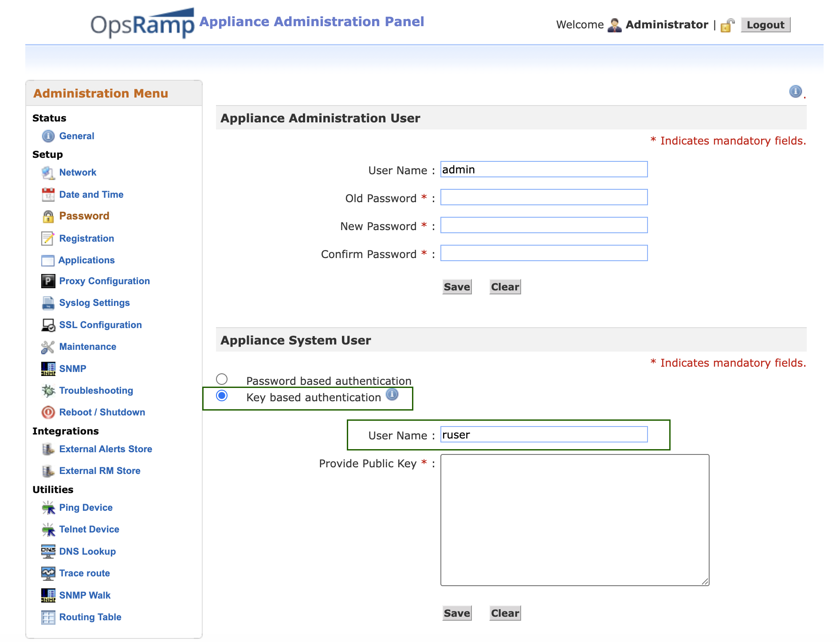Image resolution: width=840 pixels, height=642 pixels.
Task: Go to Ping Device utility
Action: (x=86, y=508)
